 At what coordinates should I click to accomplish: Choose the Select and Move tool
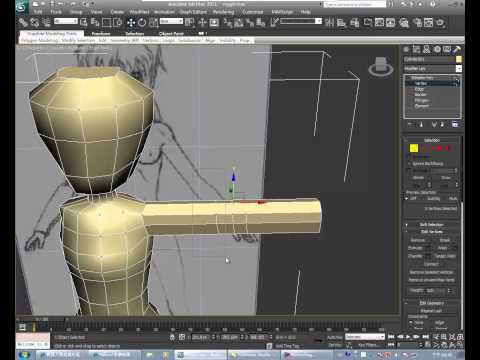[131, 23]
